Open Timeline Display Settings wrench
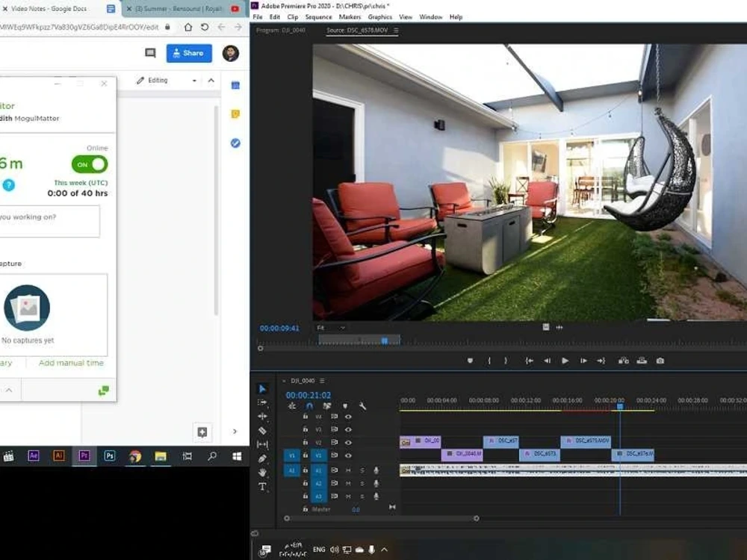This screenshot has width=747, height=560. click(x=362, y=405)
